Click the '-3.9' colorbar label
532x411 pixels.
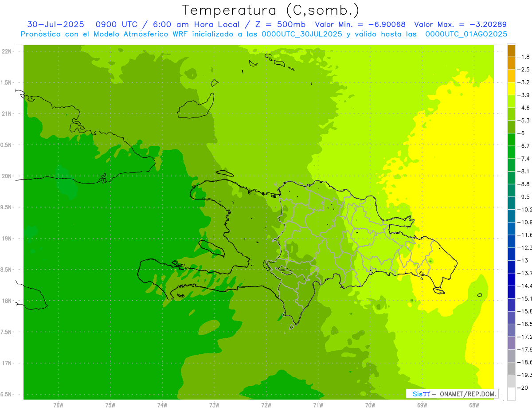pos(524,95)
